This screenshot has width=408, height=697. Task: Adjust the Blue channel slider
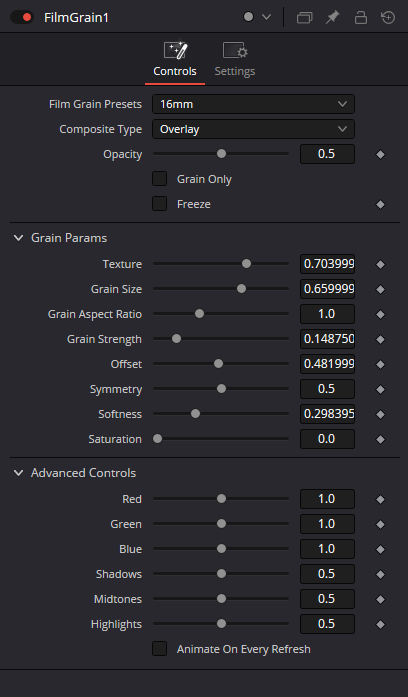tap(221, 549)
